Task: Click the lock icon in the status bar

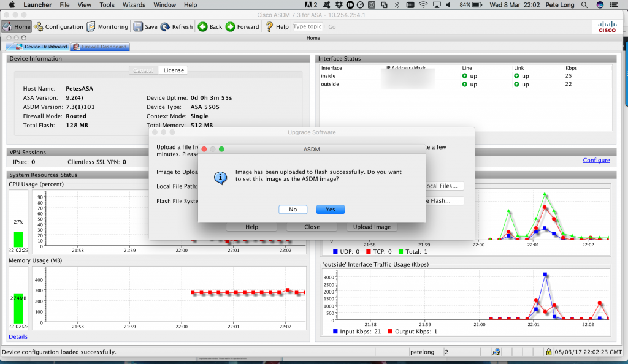Action: tap(548, 351)
